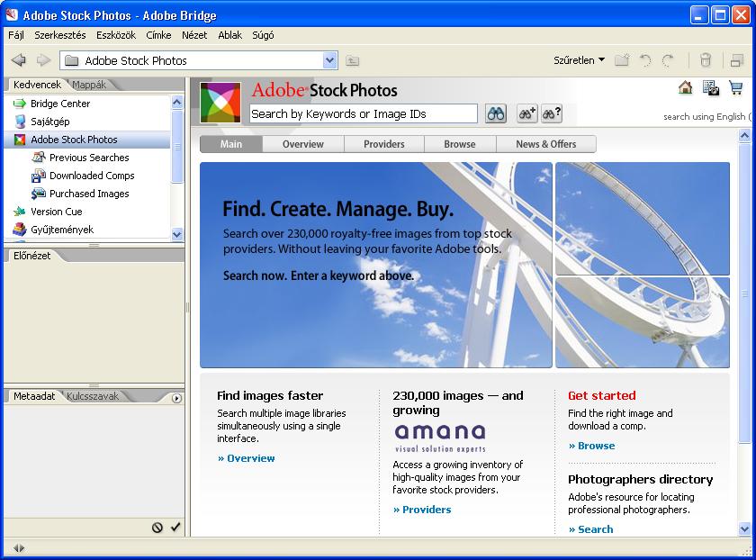Click the content area scroll up arrow
This screenshot has width=756, height=560.
744,136
